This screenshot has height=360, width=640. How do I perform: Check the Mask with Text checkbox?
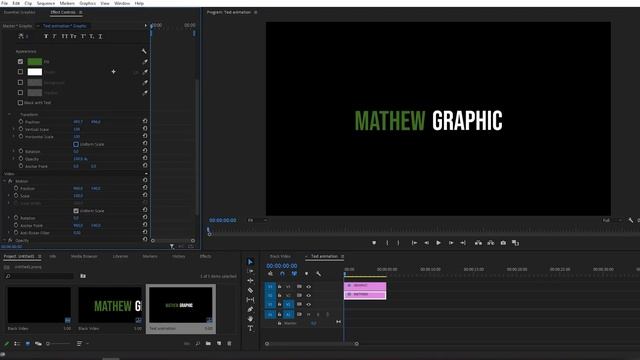(x=20, y=103)
